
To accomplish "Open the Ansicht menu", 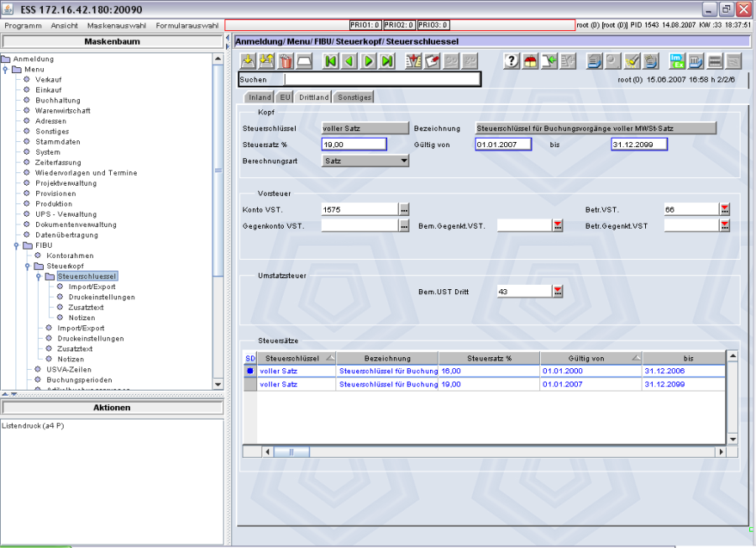I will [64, 25].
